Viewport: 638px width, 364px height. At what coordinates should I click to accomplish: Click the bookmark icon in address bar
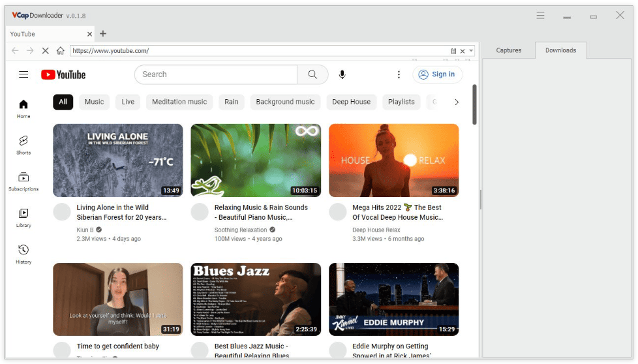(x=453, y=52)
